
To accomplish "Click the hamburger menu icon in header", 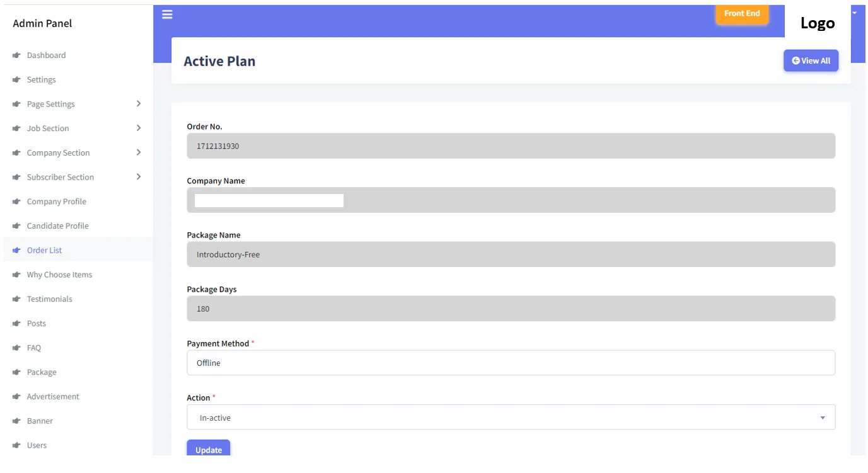I will pyautogui.click(x=167, y=14).
